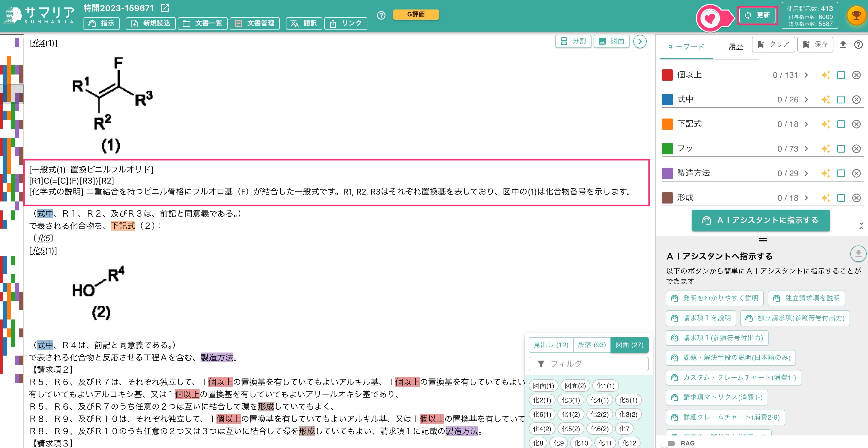This screenshot has height=448, width=868.
Task: Run AI sparkle for keyword 式中
Action: point(825,100)
